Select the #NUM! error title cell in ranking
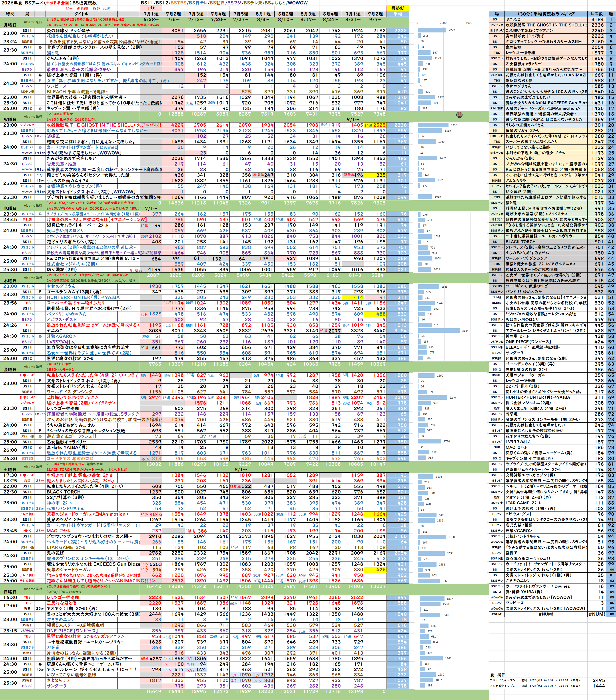Viewport: 616px width, 700px height. tap(546, 614)
